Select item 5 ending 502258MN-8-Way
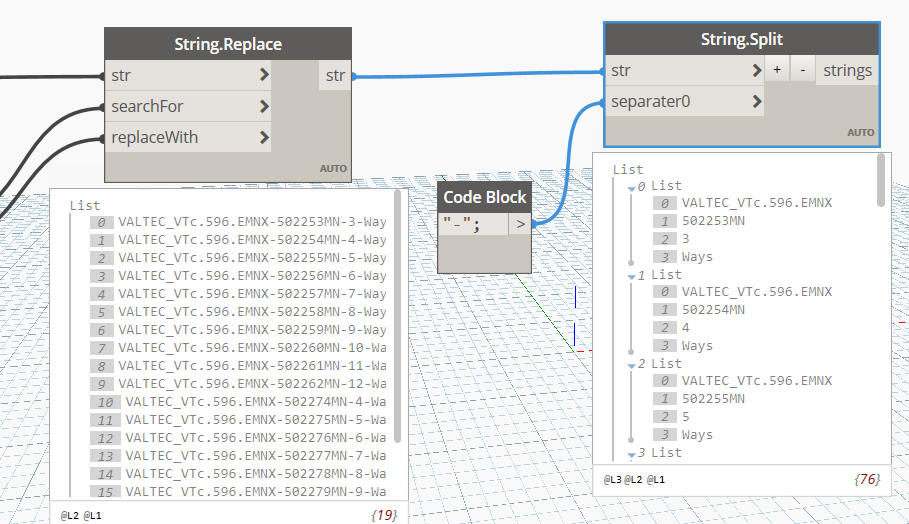Screen dimensions: 909x524 tap(252, 312)
